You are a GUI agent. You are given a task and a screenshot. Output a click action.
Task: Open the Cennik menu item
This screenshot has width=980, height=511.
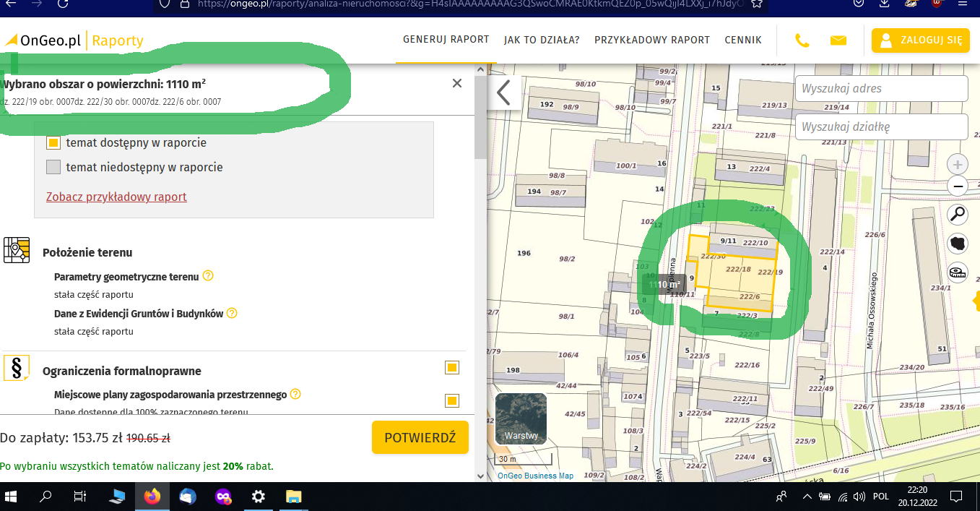click(x=743, y=40)
